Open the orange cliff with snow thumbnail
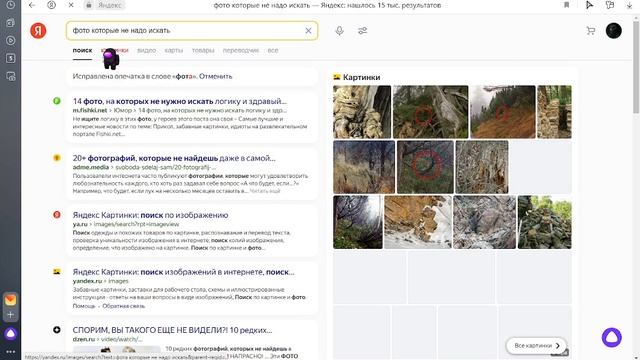 [418, 222]
